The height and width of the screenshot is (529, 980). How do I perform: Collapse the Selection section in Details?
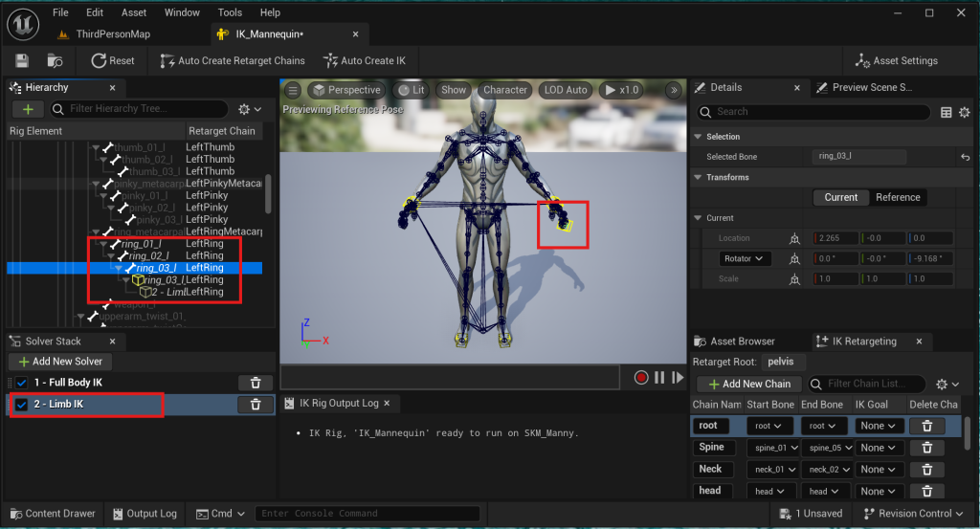(698, 137)
